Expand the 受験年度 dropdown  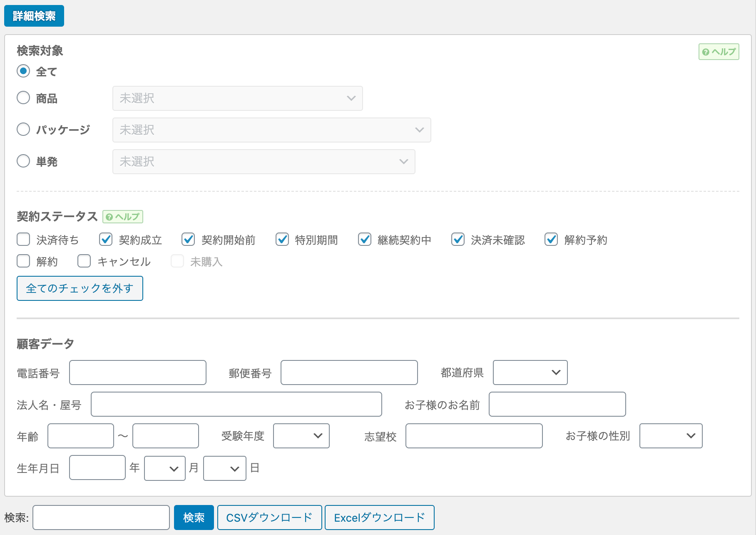[301, 436]
